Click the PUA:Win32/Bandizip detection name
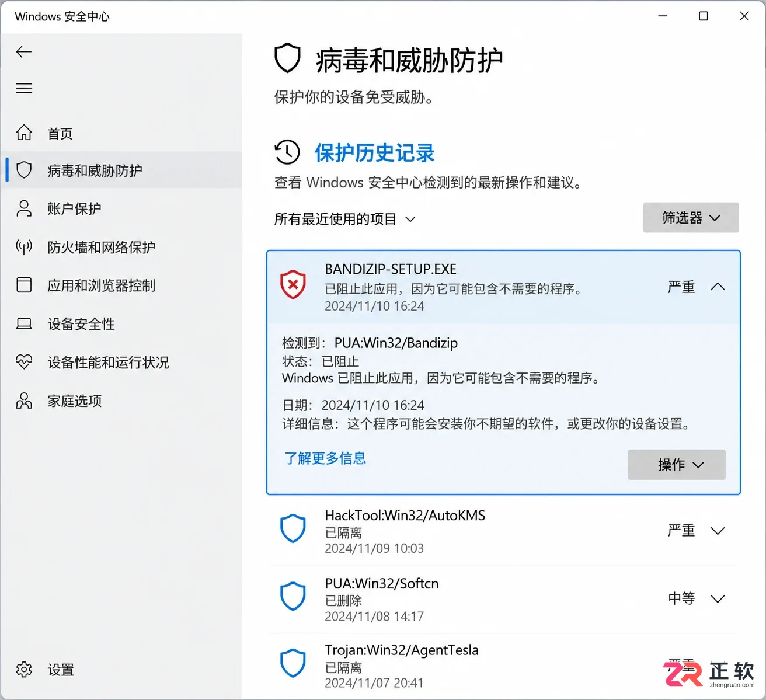The image size is (766, 700). (x=396, y=343)
